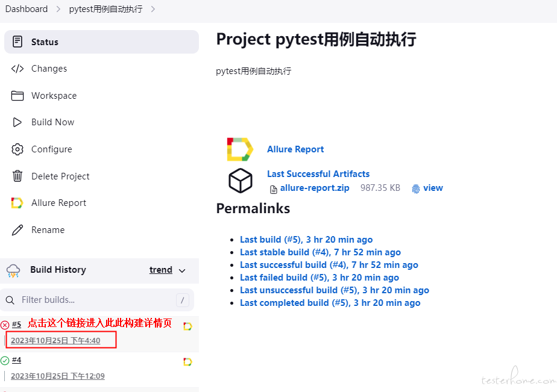Click the Project pytest用例自动执行 page title
Screen dimensions: 557x392
click(316, 39)
